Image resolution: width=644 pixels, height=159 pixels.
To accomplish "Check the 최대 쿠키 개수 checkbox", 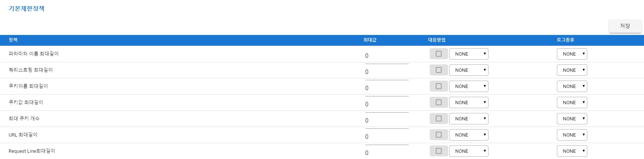I will pos(439,119).
